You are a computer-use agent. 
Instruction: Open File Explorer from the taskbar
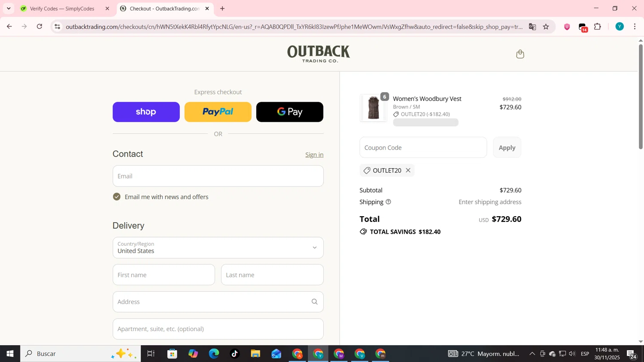click(255, 354)
